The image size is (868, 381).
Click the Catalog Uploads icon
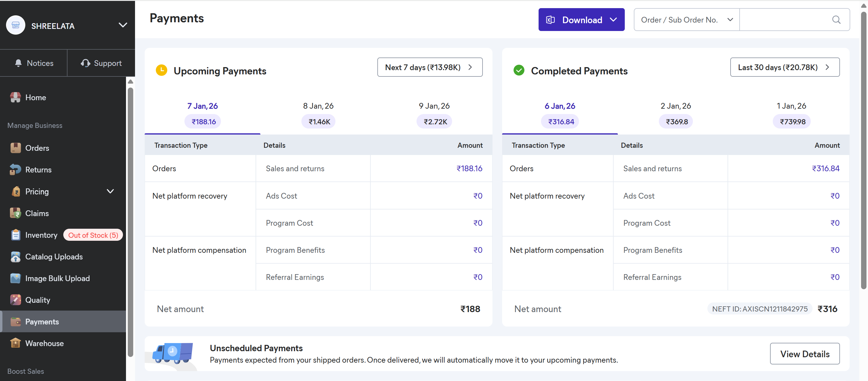click(15, 256)
